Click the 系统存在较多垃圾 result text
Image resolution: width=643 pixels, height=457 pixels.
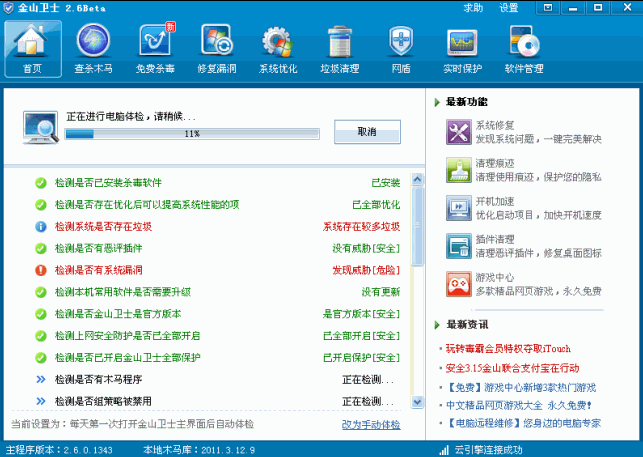361,226
